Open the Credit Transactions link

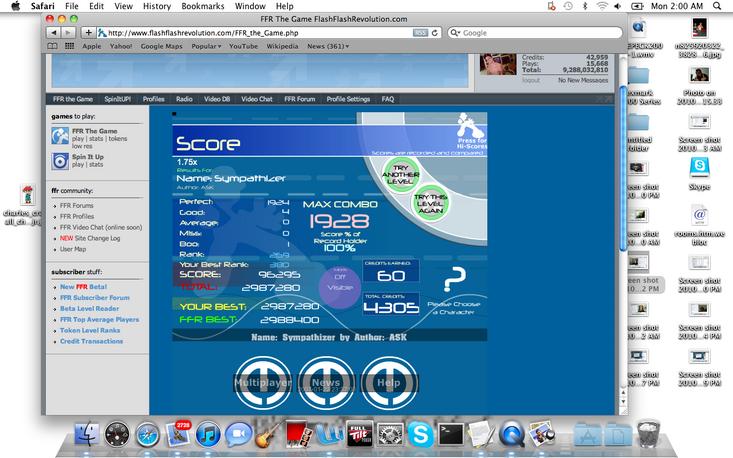tap(92, 341)
